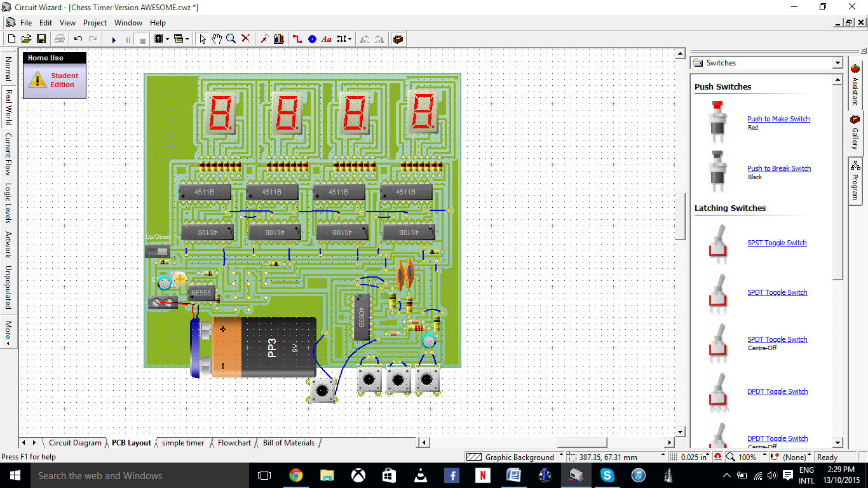The width and height of the screenshot is (868, 488).
Task: Toggle the Up/Down slide switch on PCB
Action: 158,251
